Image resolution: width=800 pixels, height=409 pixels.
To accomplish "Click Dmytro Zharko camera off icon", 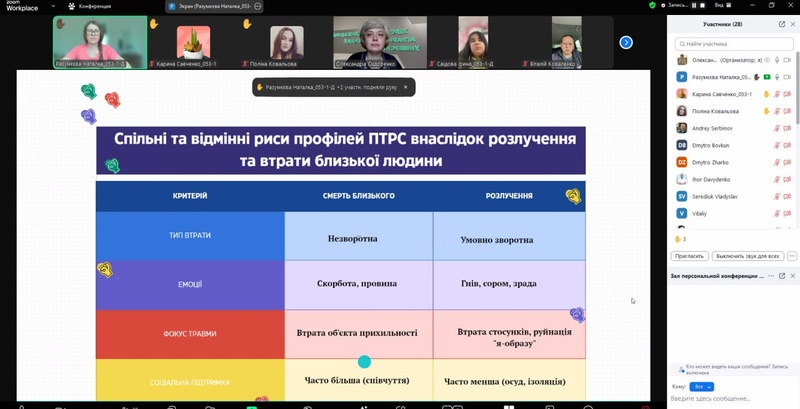I will coord(787,162).
